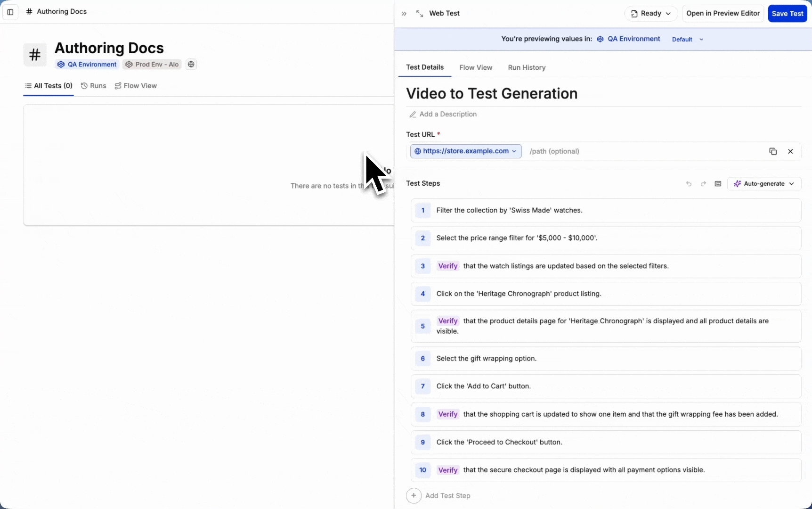Click Open in Preview Editor button
Image resolution: width=812 pixels, height=509 pixels.
click(723, 14)
